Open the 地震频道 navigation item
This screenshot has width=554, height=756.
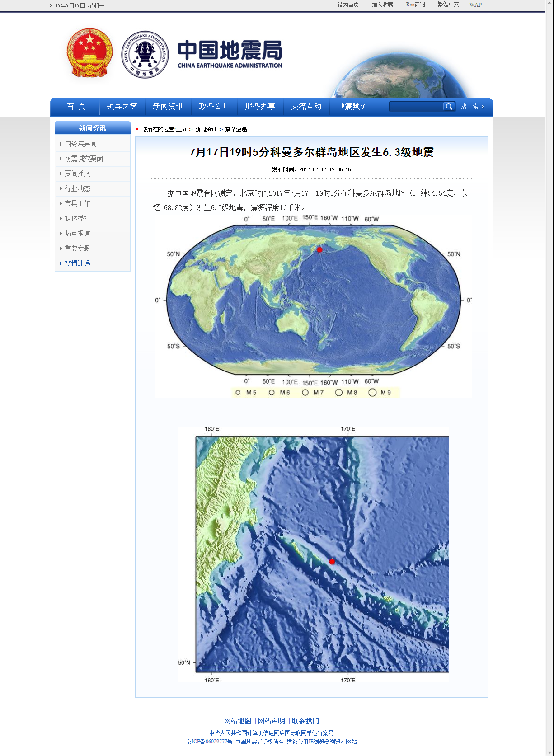tap(352, 107)
